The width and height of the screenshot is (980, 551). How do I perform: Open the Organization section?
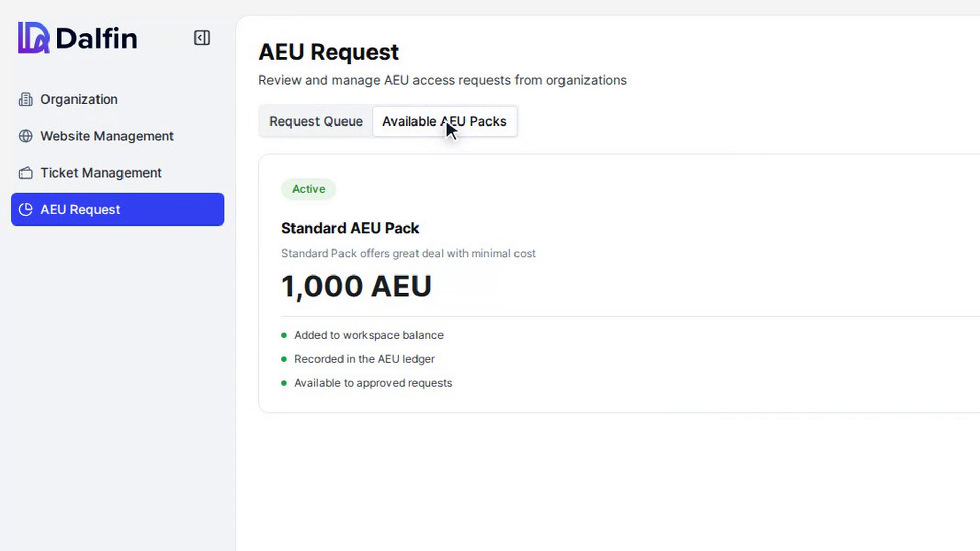(117, 99)
